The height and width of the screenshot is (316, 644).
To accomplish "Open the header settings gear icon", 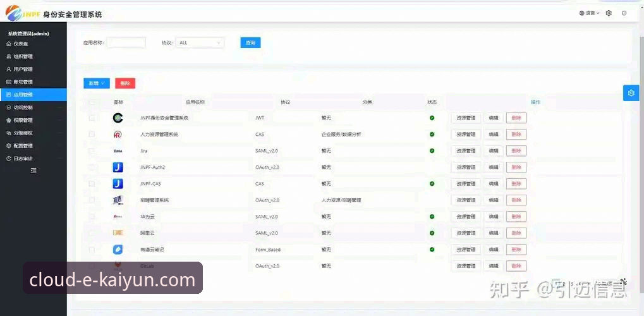I will [609, 13].
